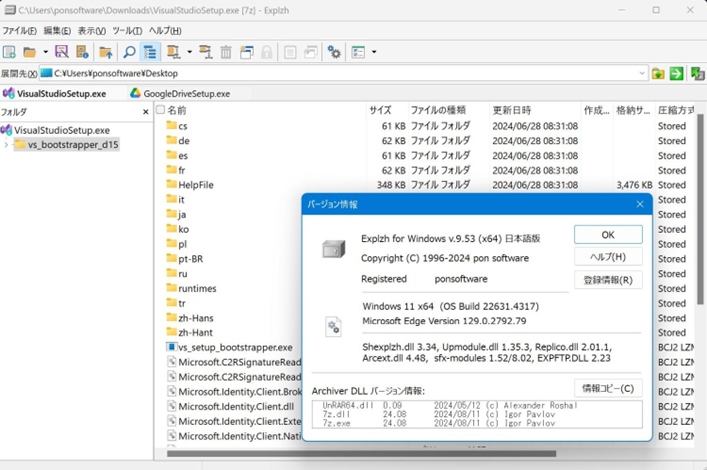Open the ヘルプ(H) menu in menu bar

[165, 31]
